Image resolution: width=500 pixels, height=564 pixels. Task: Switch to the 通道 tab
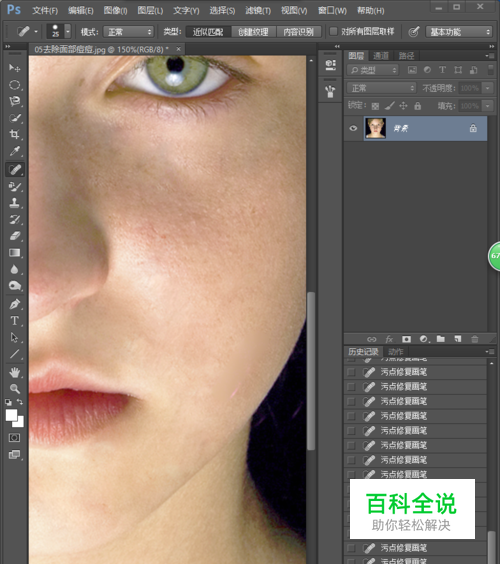381,56
